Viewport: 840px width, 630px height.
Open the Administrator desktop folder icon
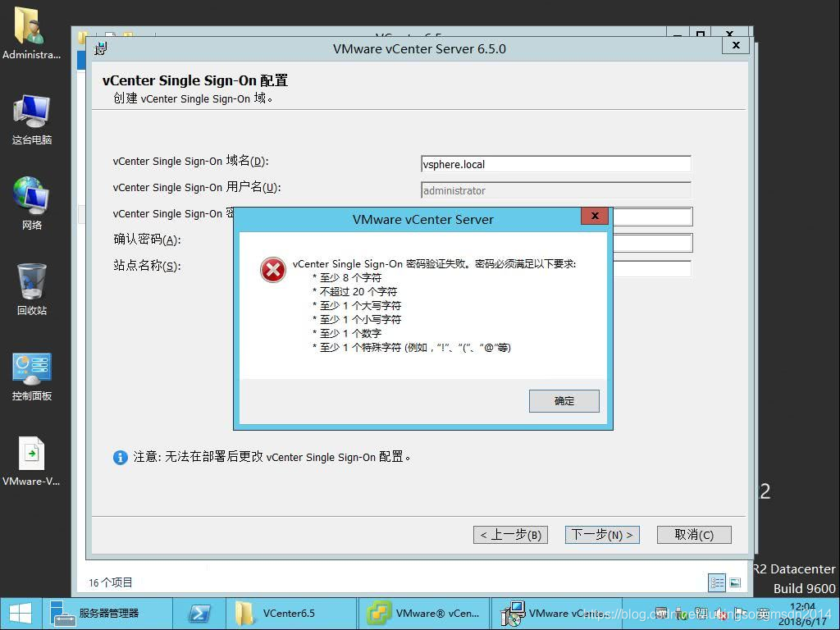(x=31, y=33)
